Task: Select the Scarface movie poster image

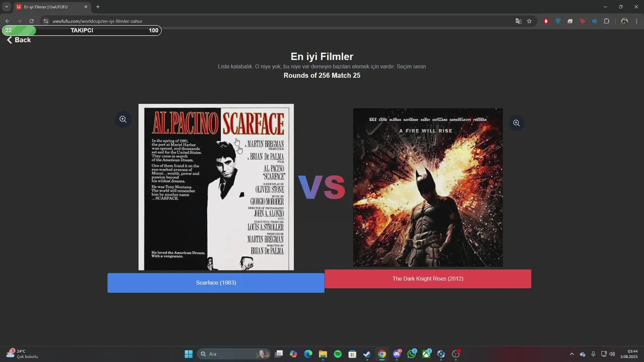Action: click(216, 187)
